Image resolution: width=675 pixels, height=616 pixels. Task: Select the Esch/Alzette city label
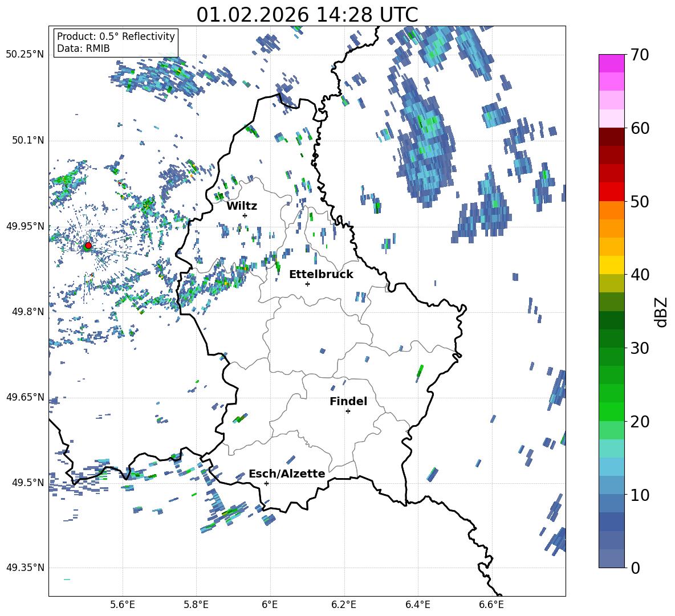pos(287,474)
